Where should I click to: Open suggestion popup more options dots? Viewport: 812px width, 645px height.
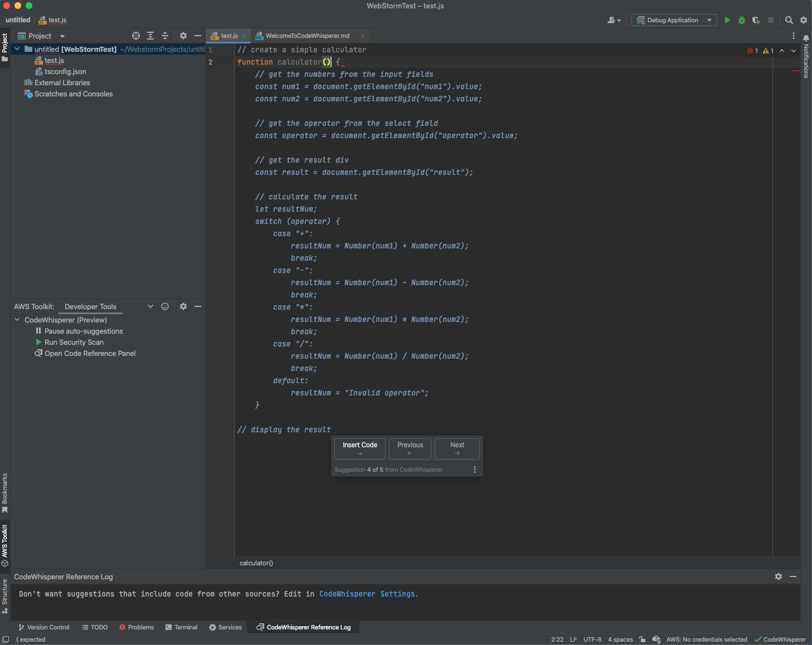pos(475,470)
